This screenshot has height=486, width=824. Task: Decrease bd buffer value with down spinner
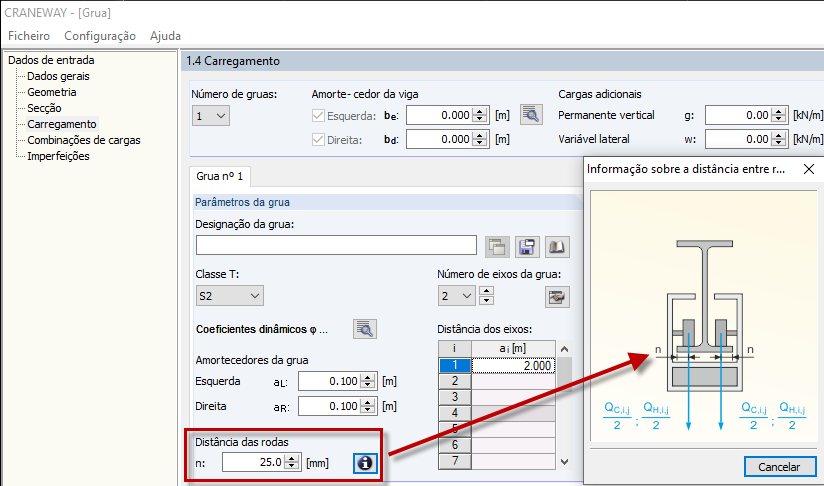[479, 143]
